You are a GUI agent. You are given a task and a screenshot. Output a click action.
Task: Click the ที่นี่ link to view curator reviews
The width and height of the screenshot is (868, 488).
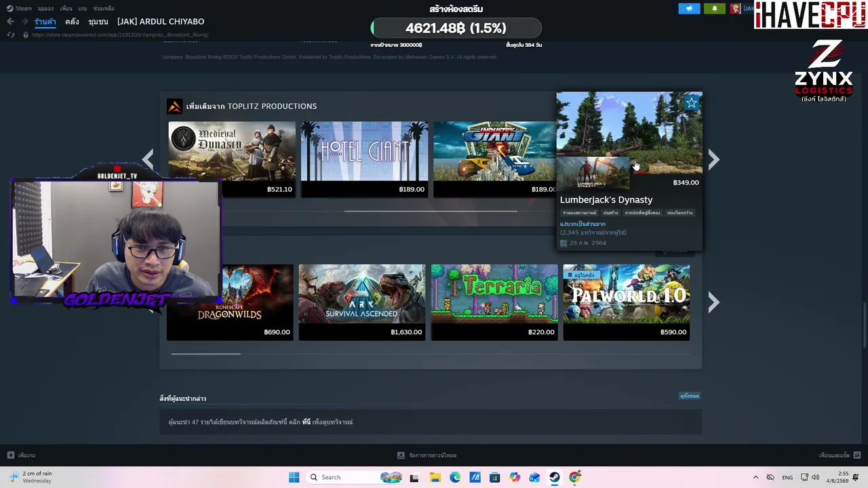(307, 422)
